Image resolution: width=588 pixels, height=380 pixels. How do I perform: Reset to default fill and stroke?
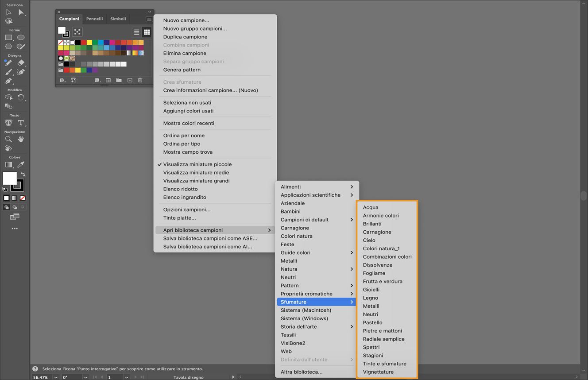pos(5,189)
